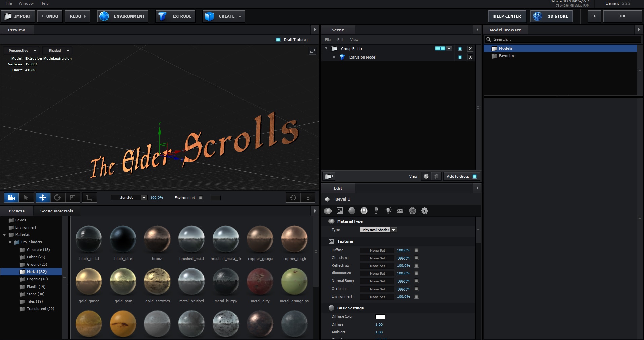
Task: Open the Window menu
Action: 26,3
